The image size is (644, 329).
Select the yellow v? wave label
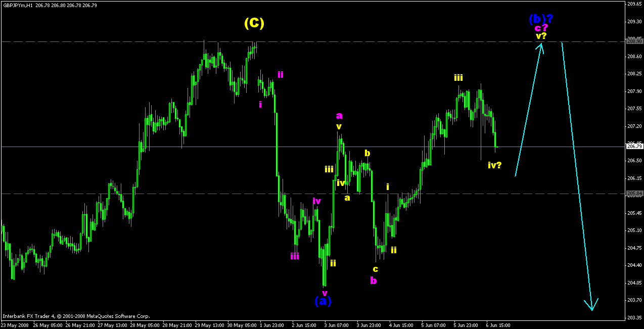pyautogui.click(x=541, y=35)
